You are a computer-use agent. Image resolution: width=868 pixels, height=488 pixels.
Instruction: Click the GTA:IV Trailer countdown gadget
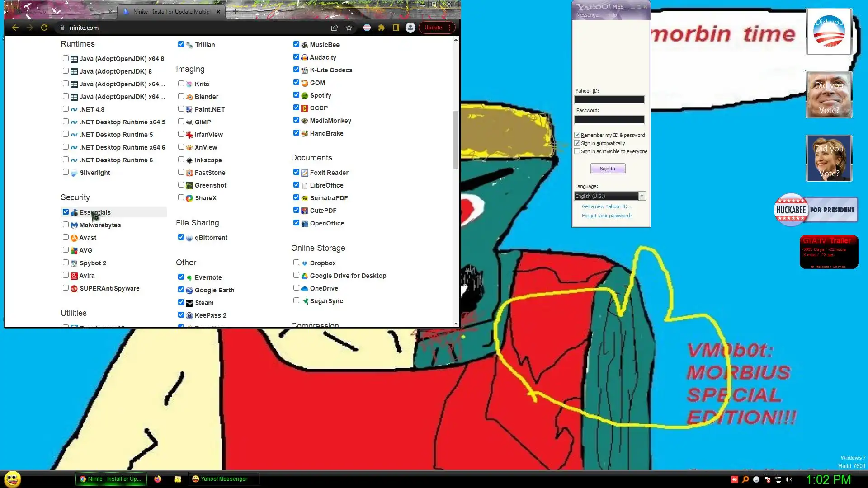coord(829,252)
